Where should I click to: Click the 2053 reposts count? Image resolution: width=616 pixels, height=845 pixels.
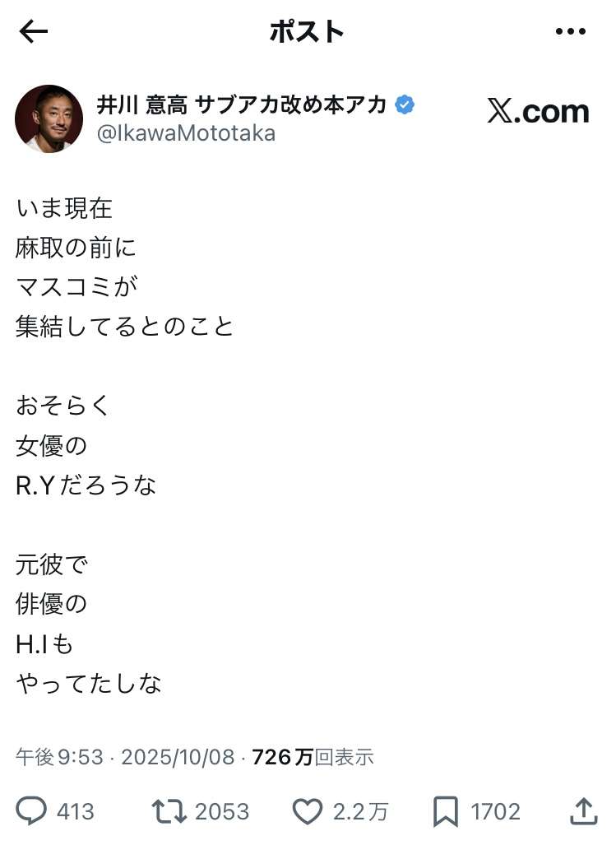[x=222, y=812]
